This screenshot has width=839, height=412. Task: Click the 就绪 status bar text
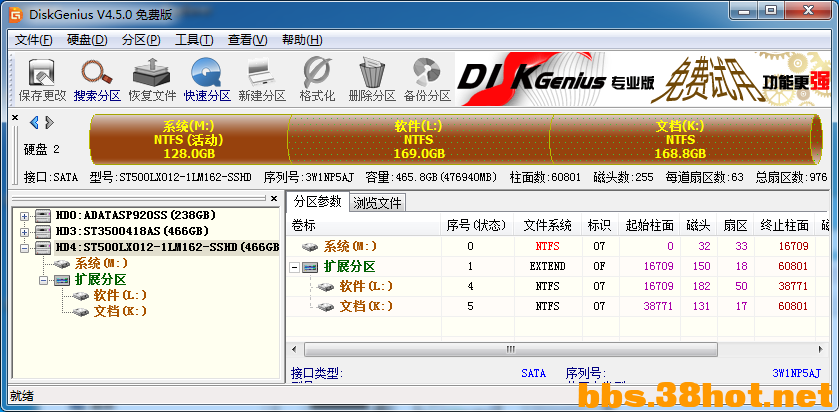coord(21,396)
